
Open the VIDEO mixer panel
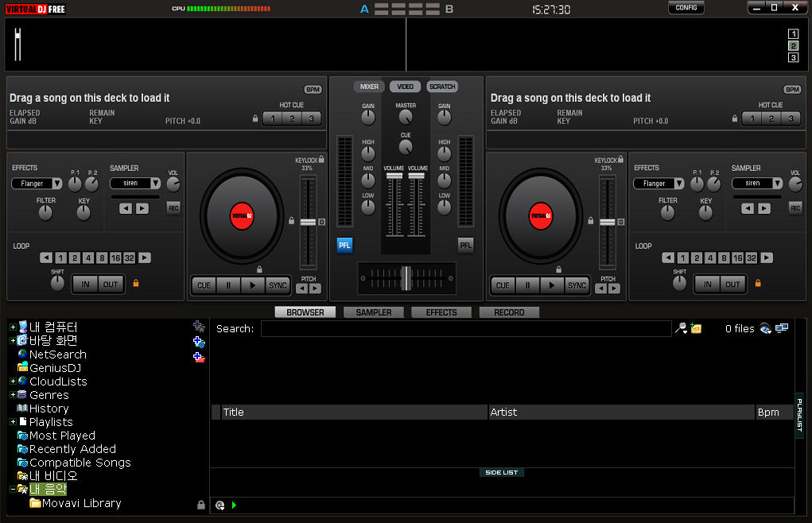pos(405,87)
